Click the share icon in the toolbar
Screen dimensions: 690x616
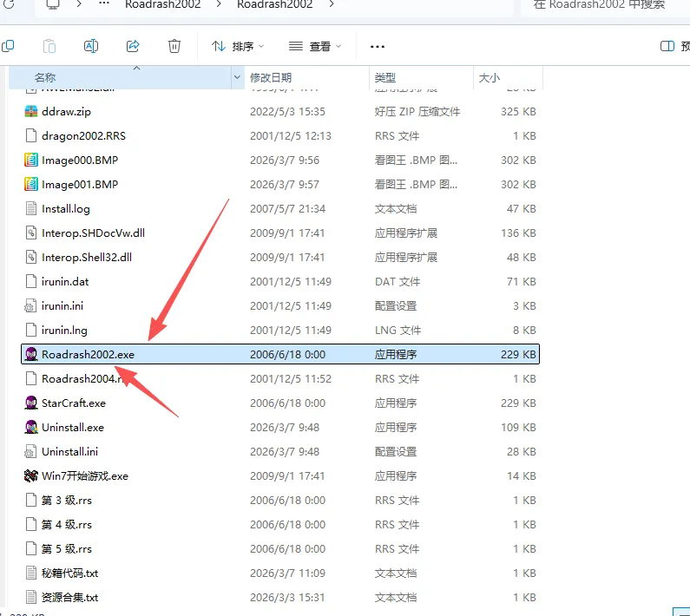133,46
